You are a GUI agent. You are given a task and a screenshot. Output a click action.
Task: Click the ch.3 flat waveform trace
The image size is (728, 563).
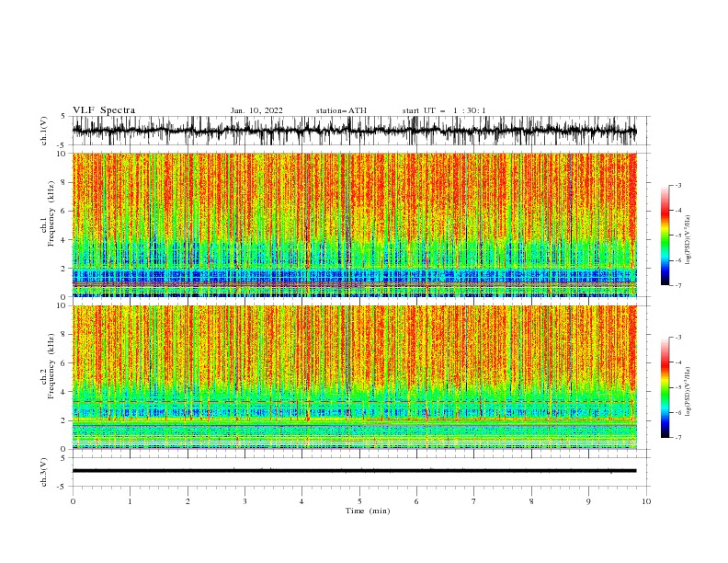tap(354, 471)
